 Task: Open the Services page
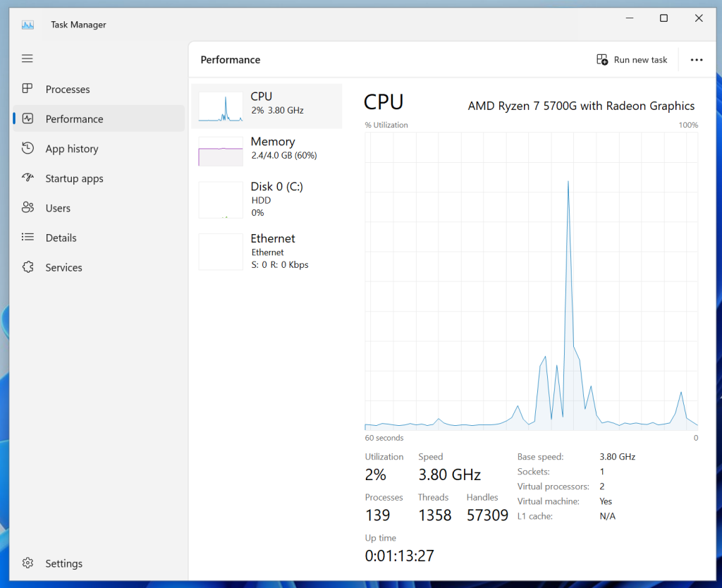coord(62,267)
